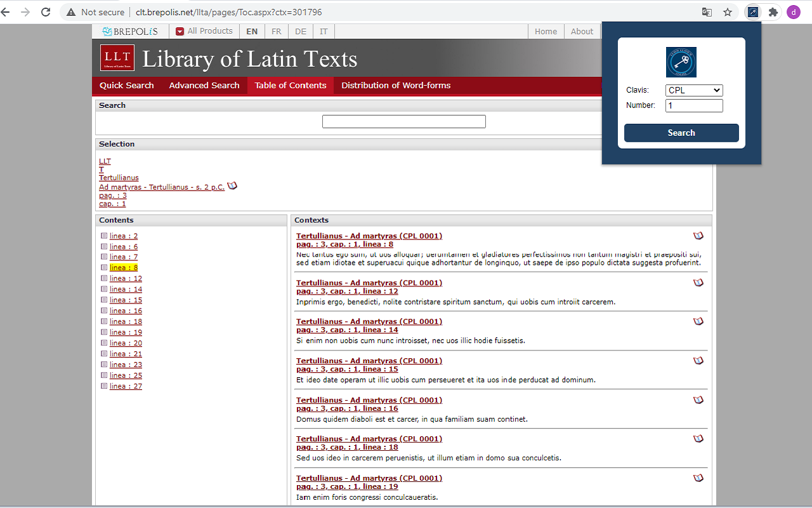The image size is (812, 508).
Task: Open context heading for linea : 16
Action: coord(369,404)
